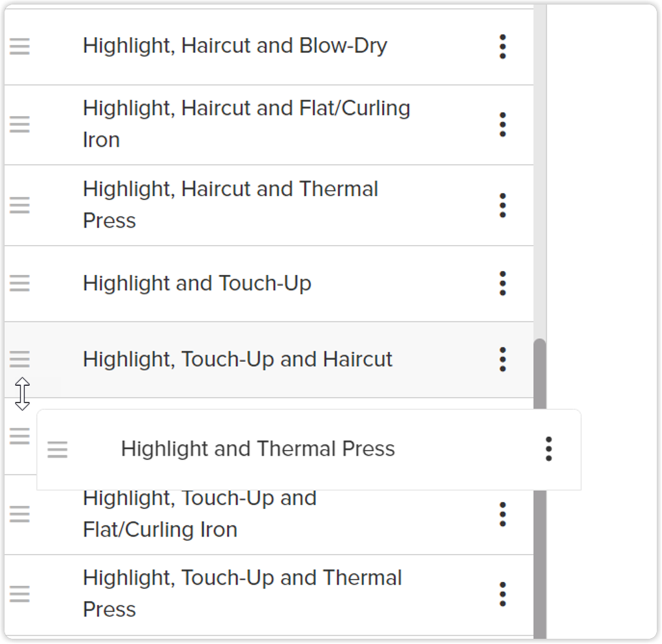Viewport: 662px width, 644px height.
Task: Click reorder handle for Highlight and Touch-Up
Action: pyautogui.click(x=20, y=283)
